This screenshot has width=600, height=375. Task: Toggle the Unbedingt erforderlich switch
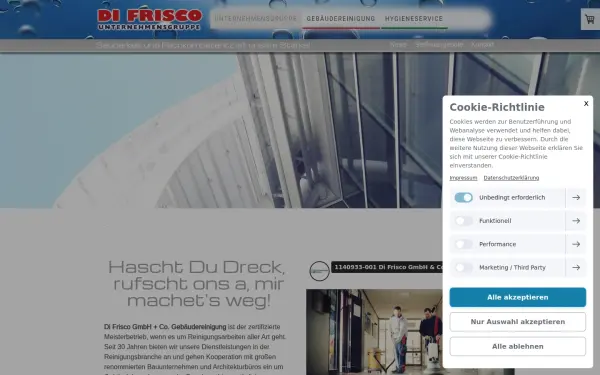coord(463,197)
